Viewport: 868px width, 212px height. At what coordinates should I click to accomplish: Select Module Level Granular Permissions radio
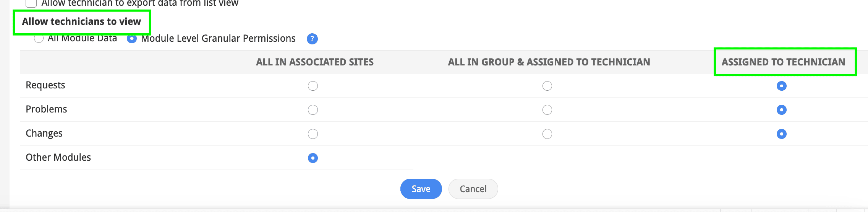(x=132, y=39)
